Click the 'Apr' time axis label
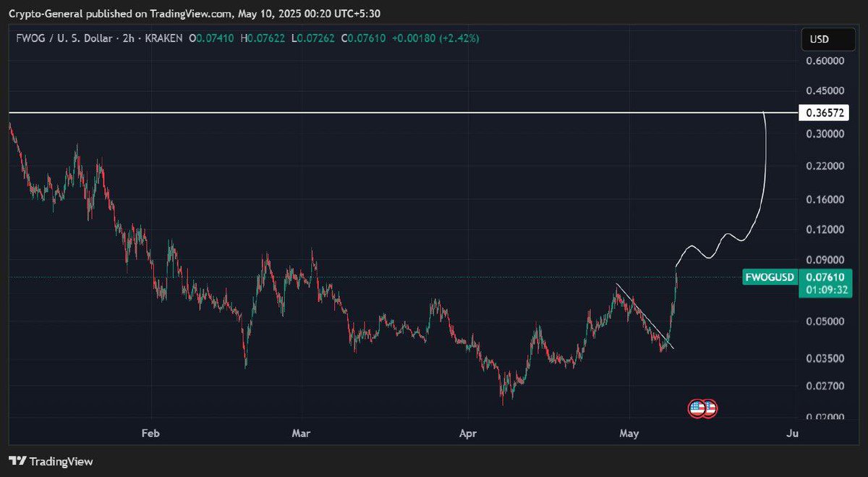 pos(469,434)
